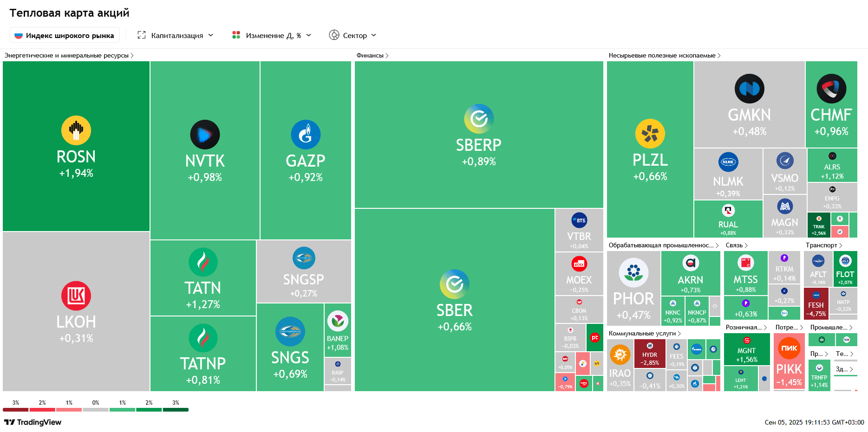Click the dark red −3% legend swatch
Image resolution: width=868 pixels, height=432 pixels.
tap(16, 409)
